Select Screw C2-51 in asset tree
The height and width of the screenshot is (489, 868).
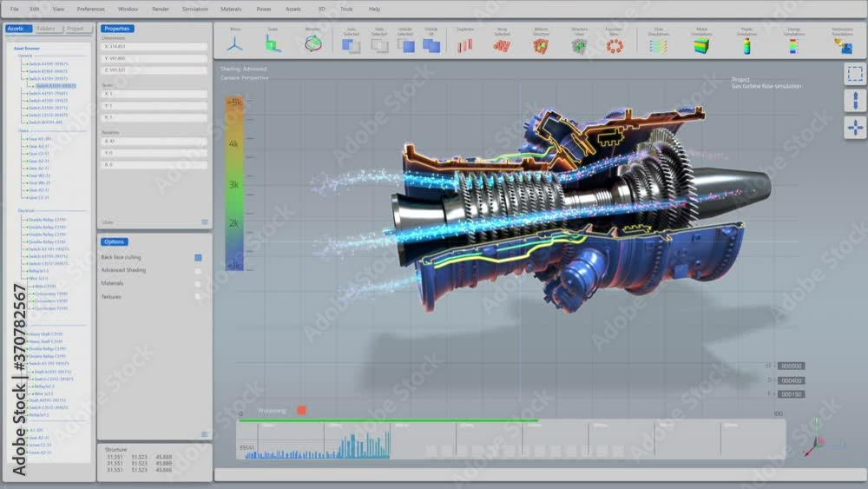[x=40, y=445]
